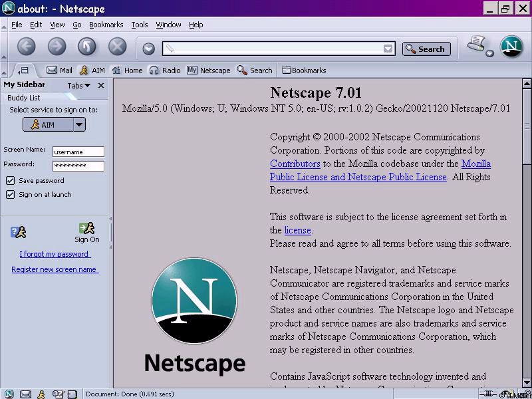Open the Tools menu
532x399 pixels.
140,25
